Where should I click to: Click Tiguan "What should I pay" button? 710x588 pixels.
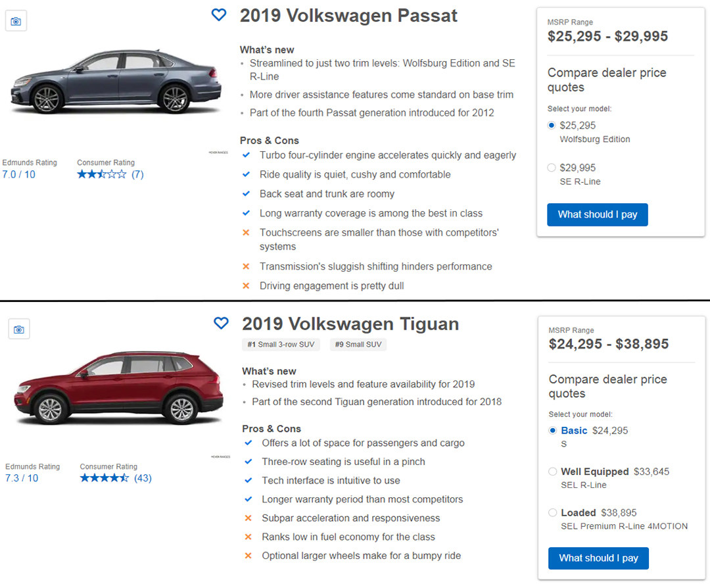click(598, 558)
